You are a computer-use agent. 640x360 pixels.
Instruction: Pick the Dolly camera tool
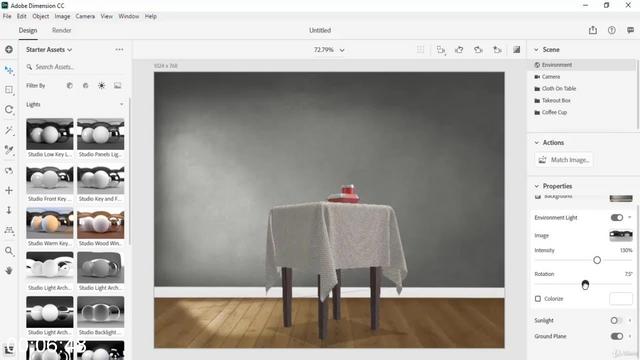coord(9,210)
